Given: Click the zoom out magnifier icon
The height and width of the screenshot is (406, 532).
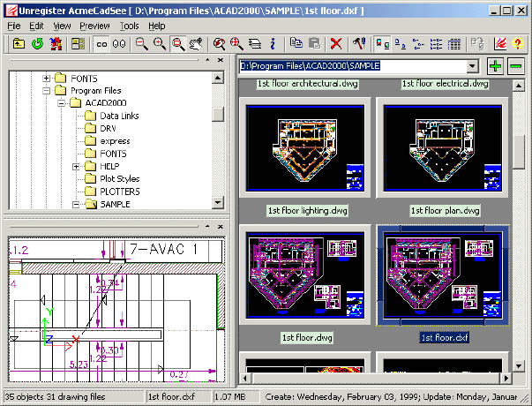Looking at the screenshot, I should pyautogui.click(x=141, y=44).
